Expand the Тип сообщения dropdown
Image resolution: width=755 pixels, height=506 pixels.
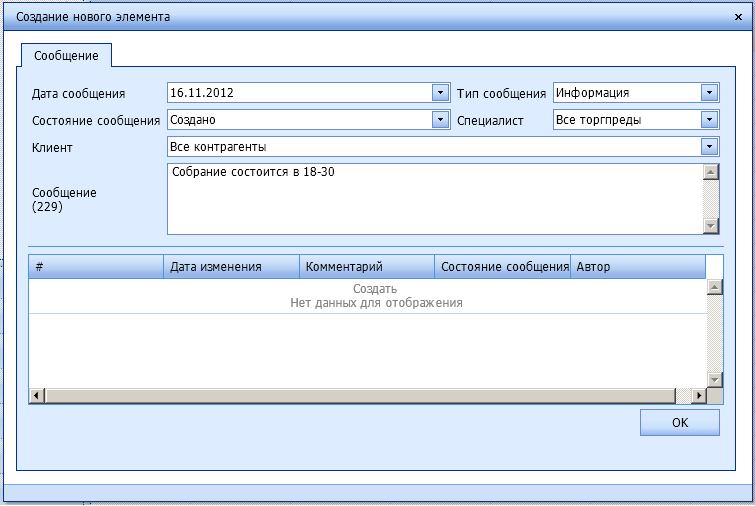click(709, 93)
